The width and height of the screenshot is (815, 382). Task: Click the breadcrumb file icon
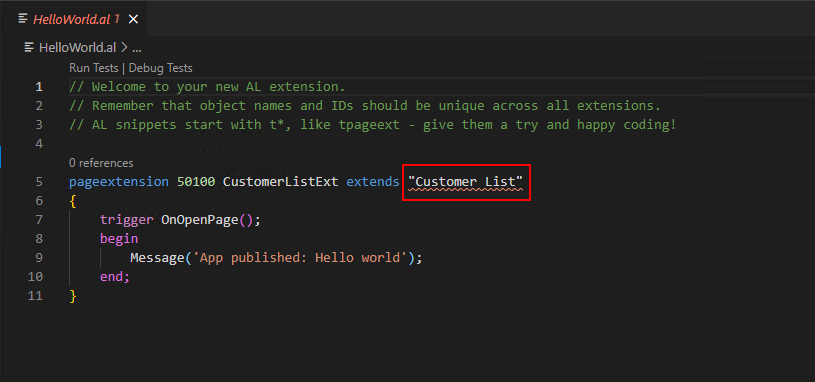(30, 48)
